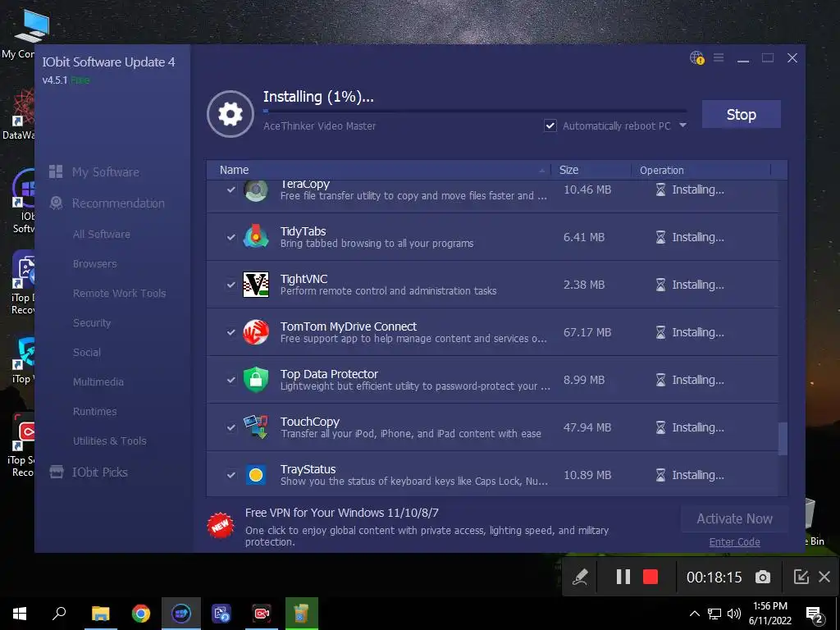Open the iTop Screen Recorder taskbar icon

(x=262, y=614)
